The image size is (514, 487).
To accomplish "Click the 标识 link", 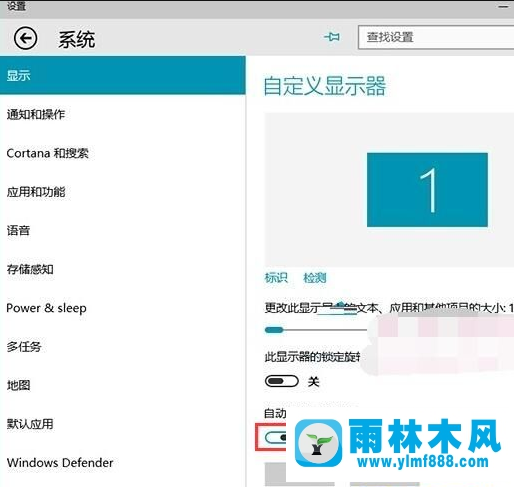I will click(x=276, y=277).
